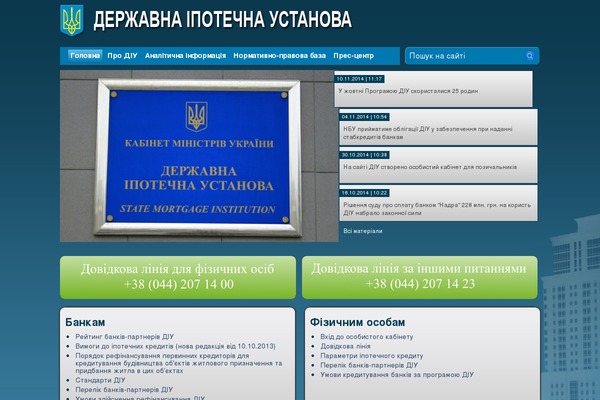Open the Прес-центр menu item
Viewport: 600px width, 400px height.
(x=353, y=56)
